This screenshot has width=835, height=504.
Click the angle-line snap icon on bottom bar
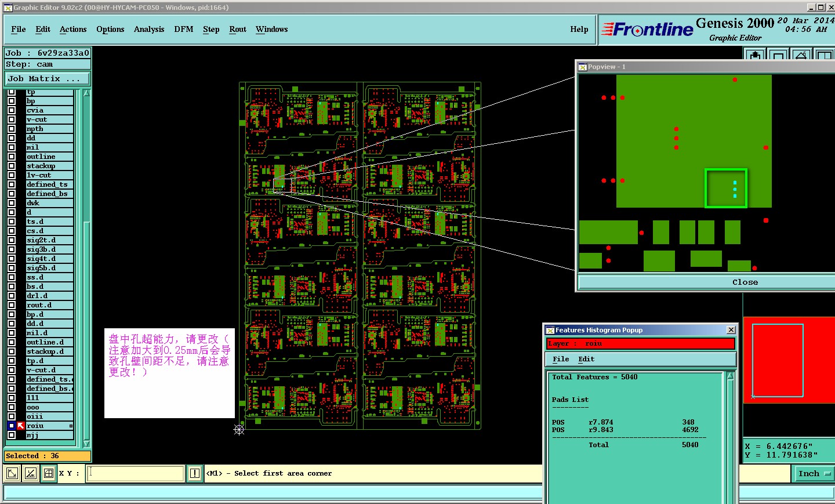point(30,473)
